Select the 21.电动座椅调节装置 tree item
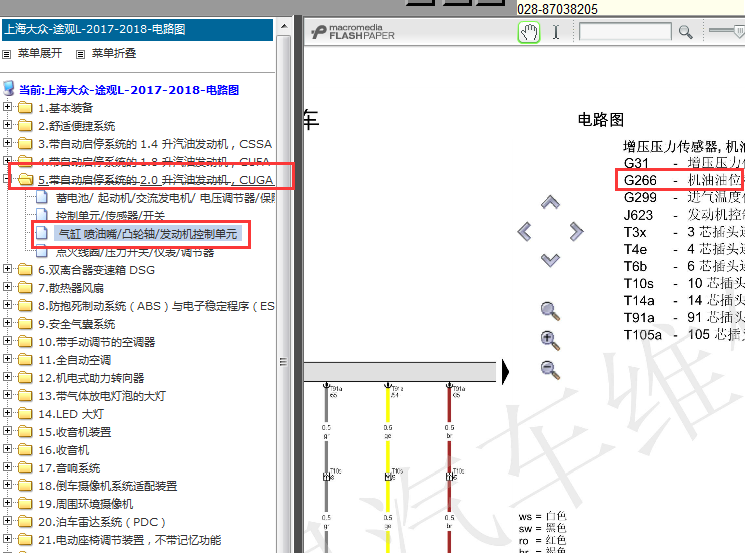 [130, 540]
